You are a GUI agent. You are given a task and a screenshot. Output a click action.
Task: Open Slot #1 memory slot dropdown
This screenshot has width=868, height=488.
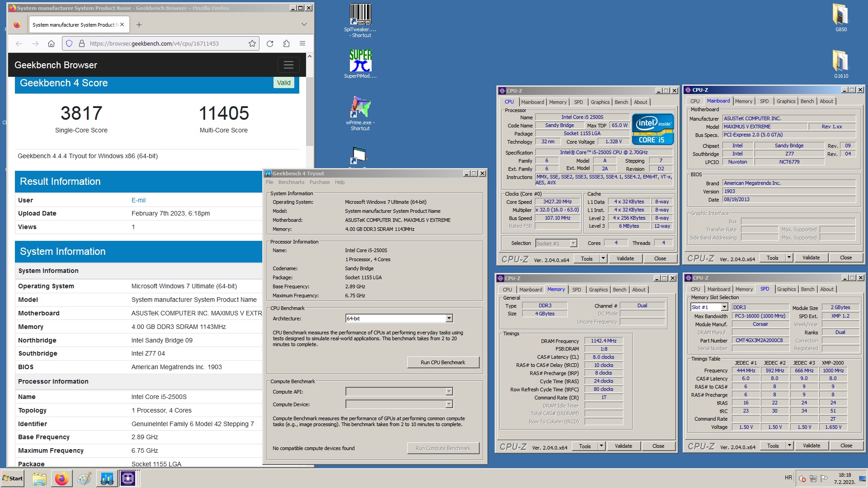point(724,307)
